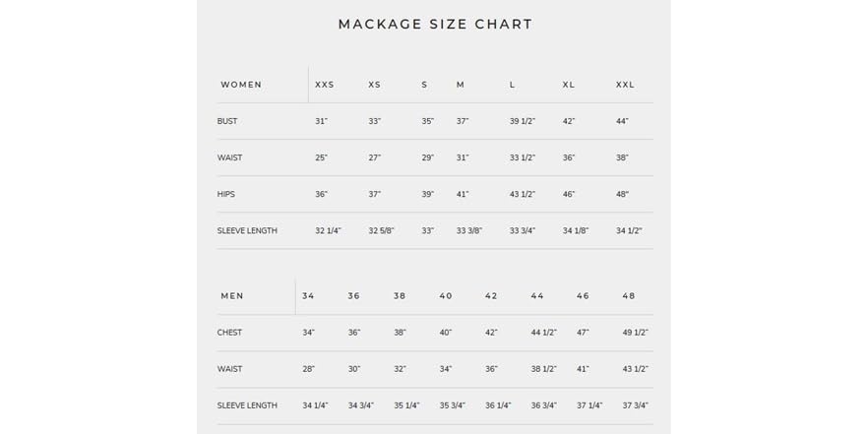Image resolution: width=868 pixels, height=434 pixels.
Task: Click the women's M size column header
Action: 461,85
